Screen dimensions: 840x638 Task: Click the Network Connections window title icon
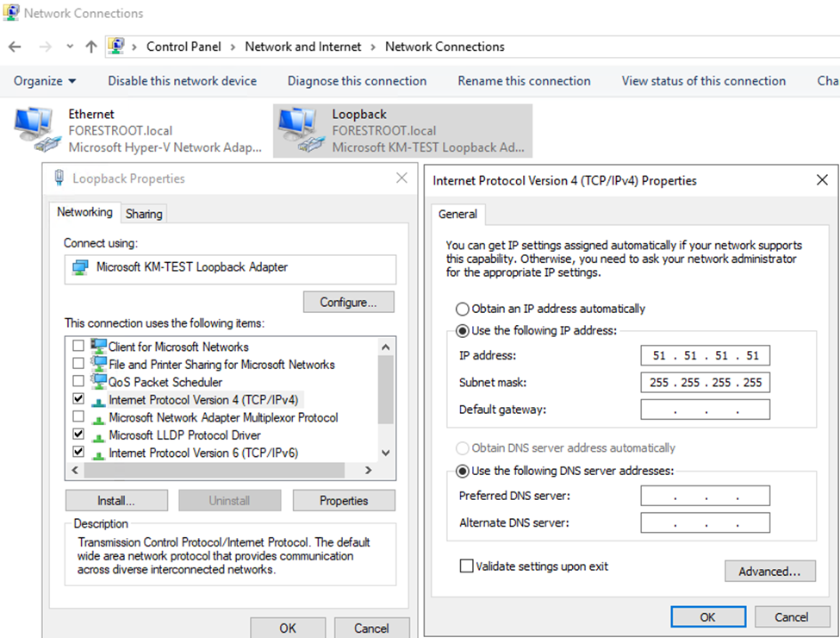point(10,12)
